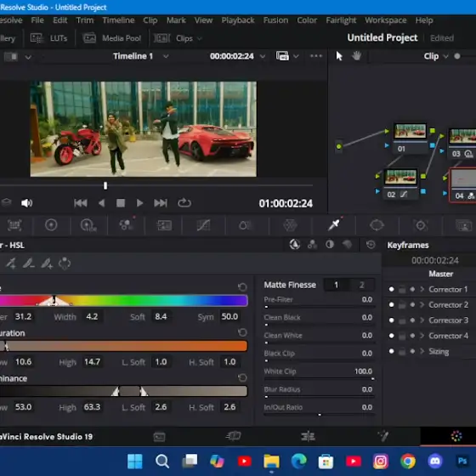Viewport: 476px width, 476px height.
Task: Adjust the Saturation range bar
Action: [x=124, y=346]
